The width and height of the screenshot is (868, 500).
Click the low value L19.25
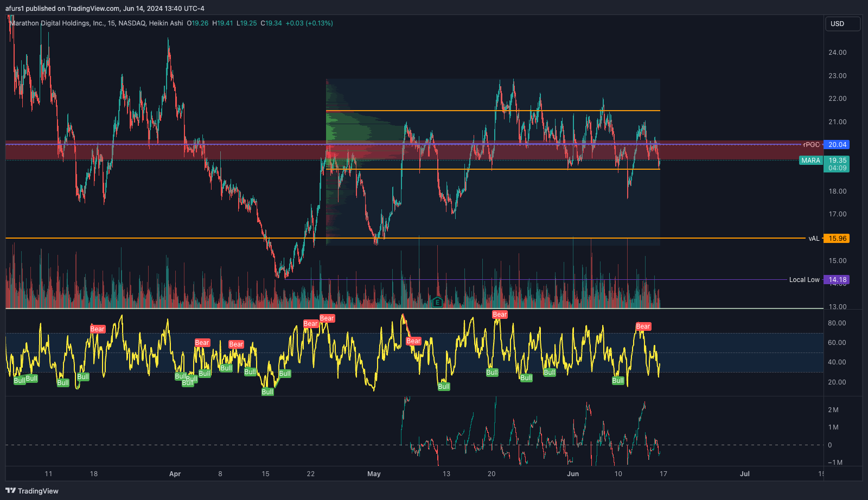(247, 23)
